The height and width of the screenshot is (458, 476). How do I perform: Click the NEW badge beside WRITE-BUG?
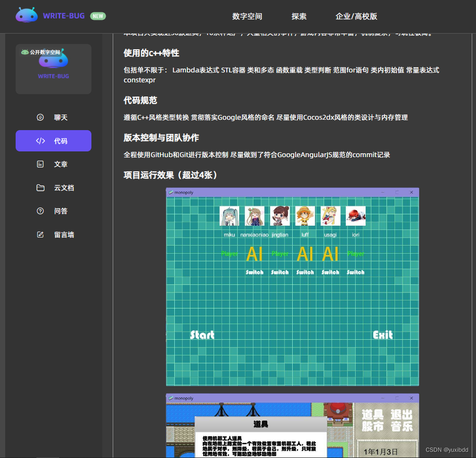98,16
